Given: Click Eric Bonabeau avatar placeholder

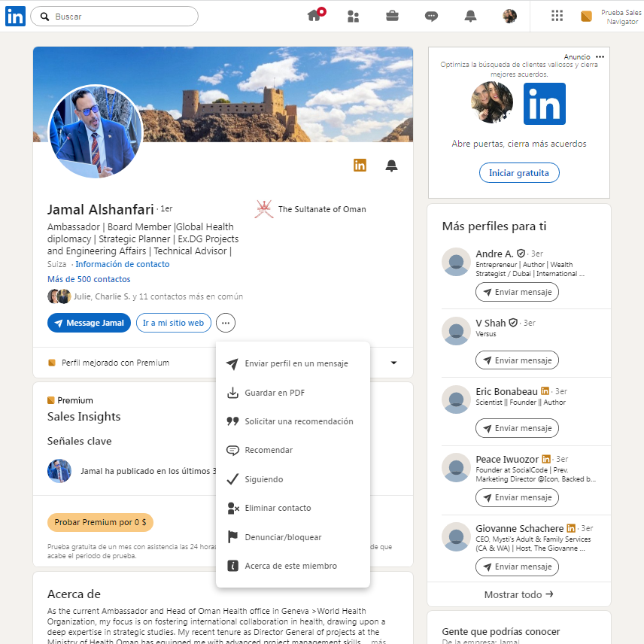Looking at the screenshot, I should pyautogui.click(x=457, y=399).
